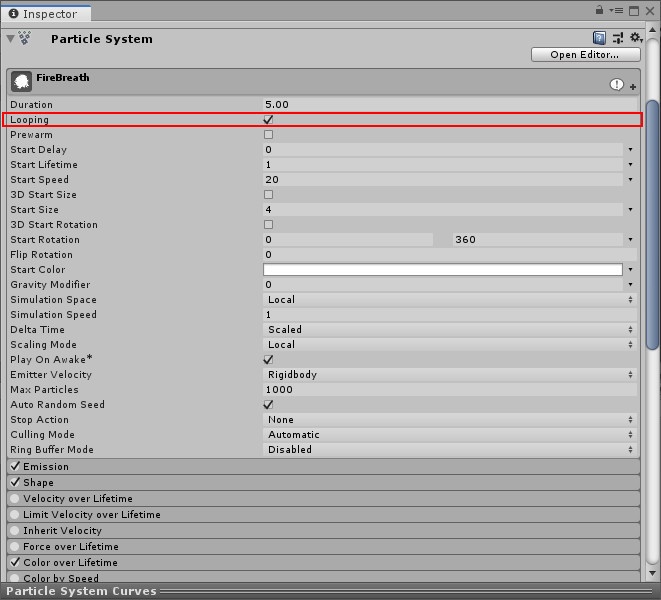Open the Simulation Space dropdown
The image size is (661, 600).
[450, 299]
